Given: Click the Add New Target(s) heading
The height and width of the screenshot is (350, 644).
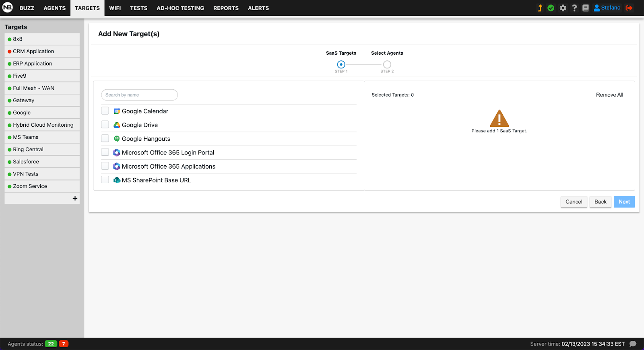Looking at the screenshot, I should (129, 34).
